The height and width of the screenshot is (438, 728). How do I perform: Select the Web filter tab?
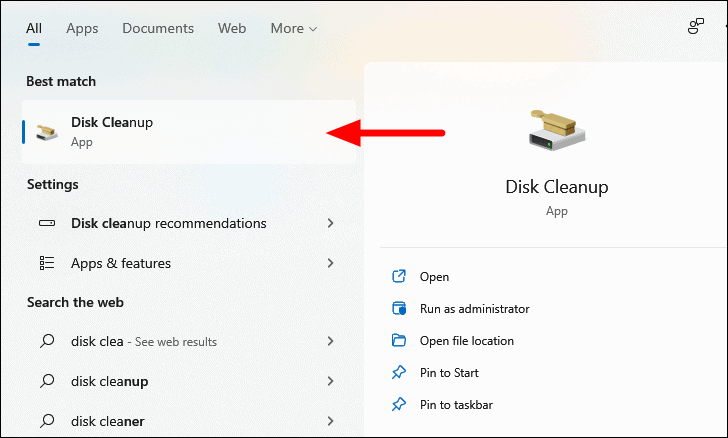232,28
